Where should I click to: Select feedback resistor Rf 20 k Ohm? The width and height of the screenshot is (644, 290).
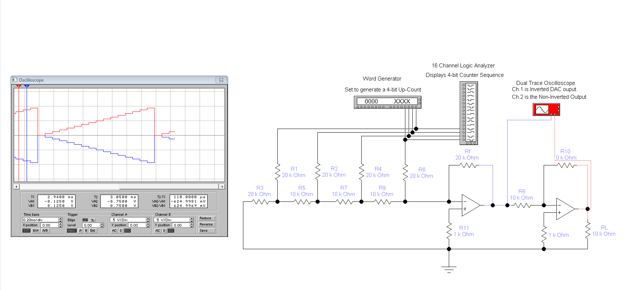[468, 165]
